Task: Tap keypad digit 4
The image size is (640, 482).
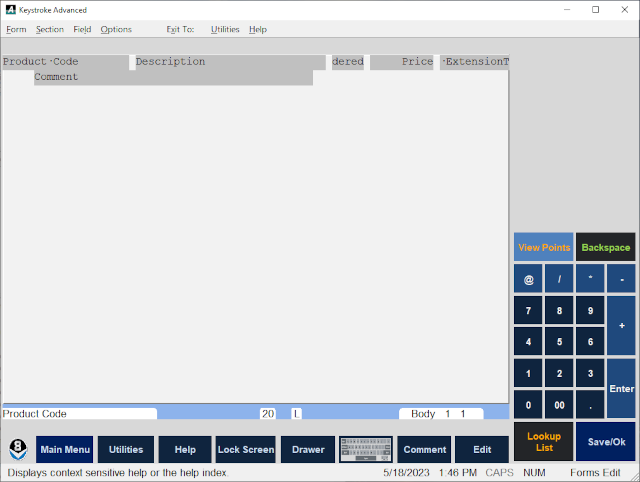Action: point(528,341)
